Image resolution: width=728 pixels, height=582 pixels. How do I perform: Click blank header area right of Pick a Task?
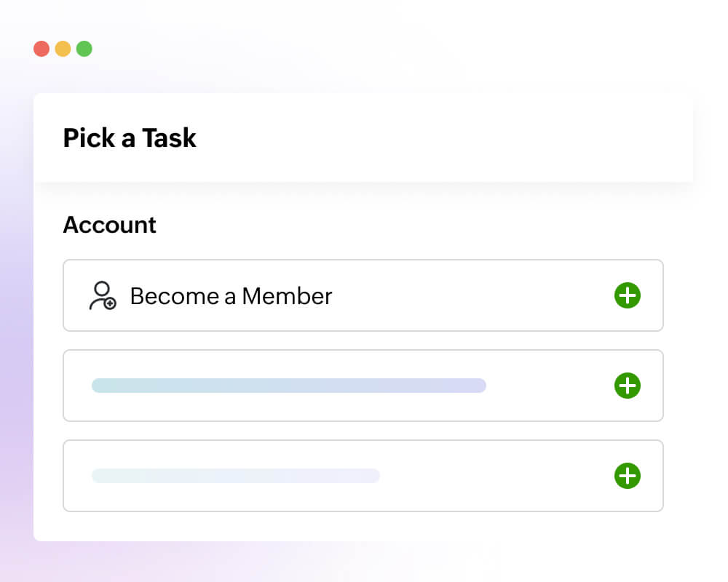point(437,137)
